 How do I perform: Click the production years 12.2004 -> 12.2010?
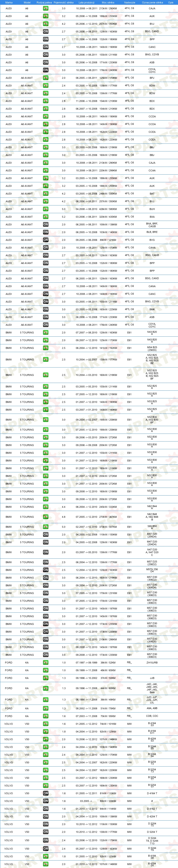tap(86, 570)
